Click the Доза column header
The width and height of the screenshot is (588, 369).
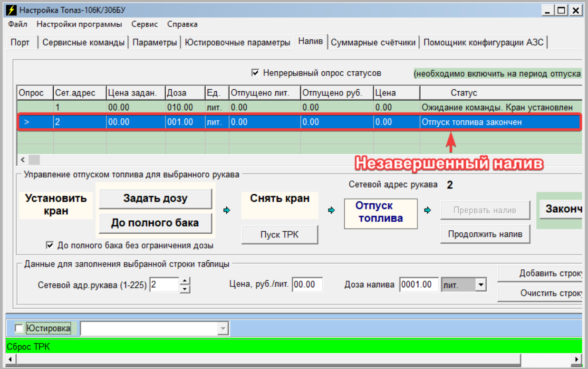point(185,93)
